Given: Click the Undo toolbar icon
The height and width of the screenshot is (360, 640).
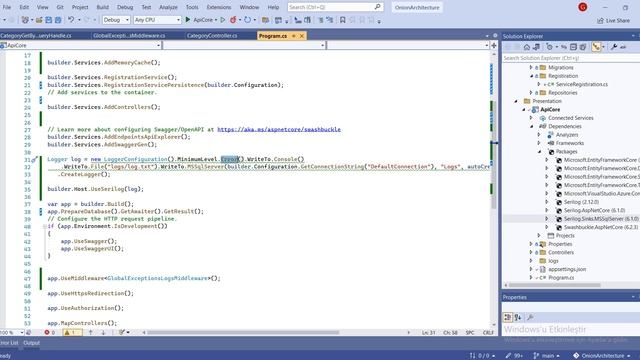Looking at the screenshot, I should pyautogui.click(x=71, y=20).
